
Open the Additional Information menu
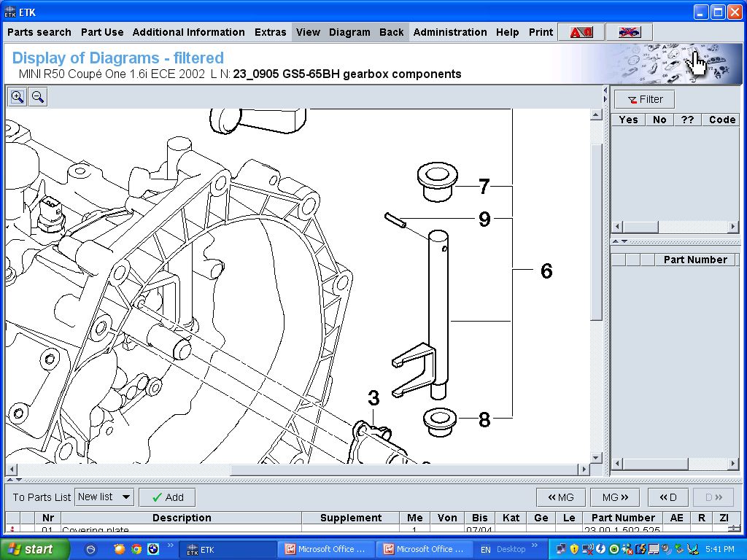(188, 32)
